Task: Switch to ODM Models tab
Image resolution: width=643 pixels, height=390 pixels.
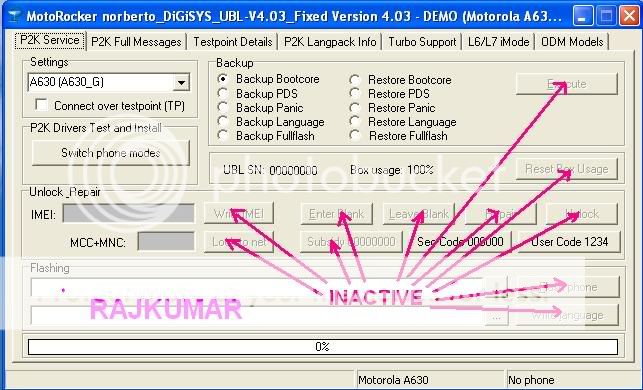Action: tap(572, 42)
